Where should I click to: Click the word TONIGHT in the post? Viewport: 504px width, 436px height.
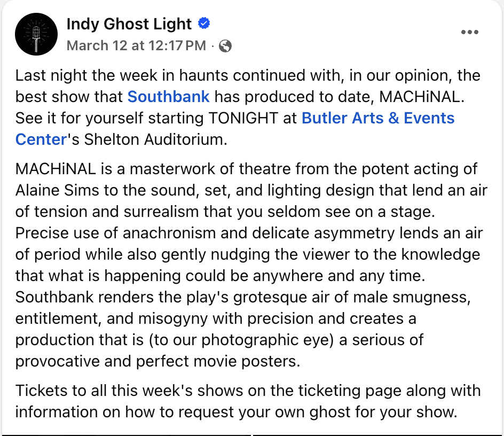pyautogui.click(x=243, y=118)
